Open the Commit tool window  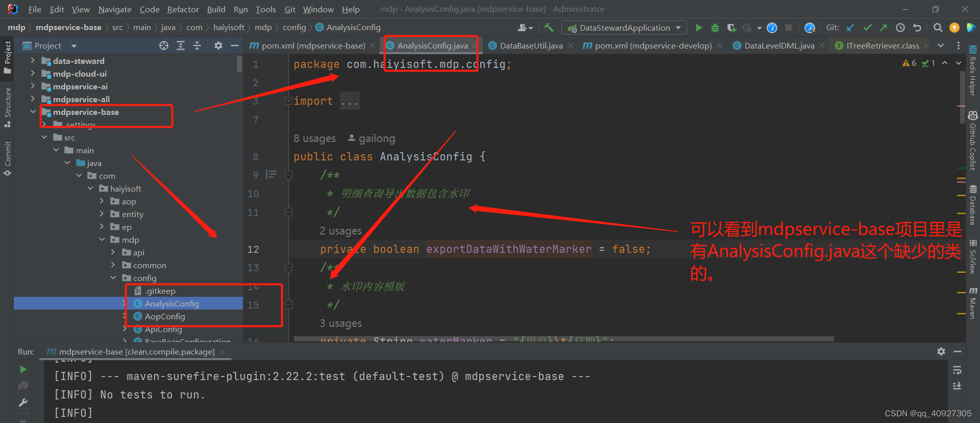pyautogui.click(x=7, y=159)
